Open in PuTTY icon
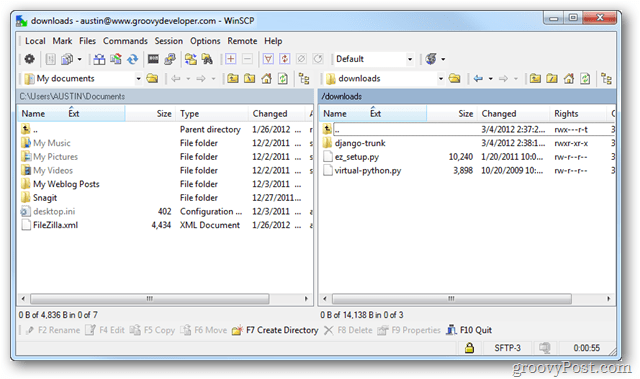This screenshot has width=640, height=379. [169, 59]
